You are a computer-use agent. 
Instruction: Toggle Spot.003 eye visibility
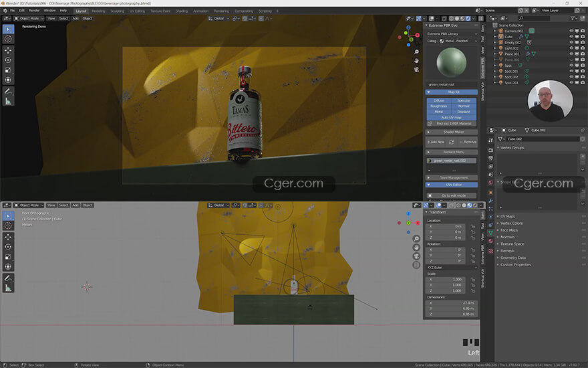(x=571, y=82)
